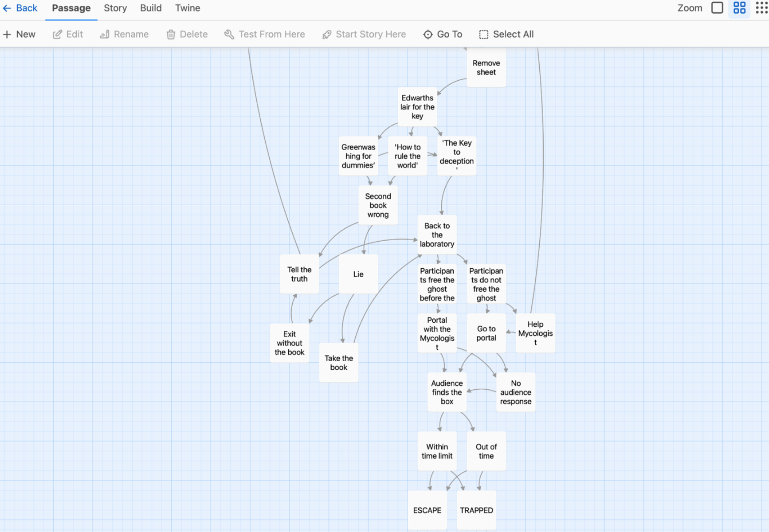The height and width of the screenshot is (532, 769).
Task: Click the Start Story Here rocket icon
Action: (x=327, y=34)
